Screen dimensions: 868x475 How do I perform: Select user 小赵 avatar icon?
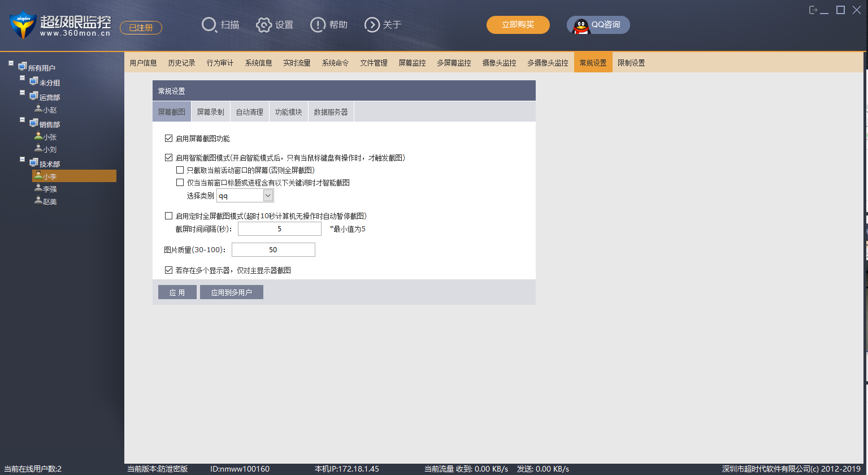click(38, 109)
